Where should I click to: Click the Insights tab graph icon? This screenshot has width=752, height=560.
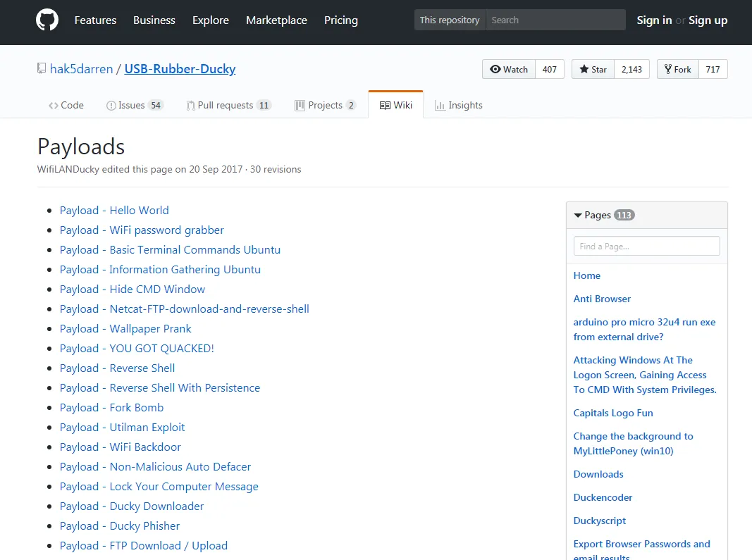point(440,106)
